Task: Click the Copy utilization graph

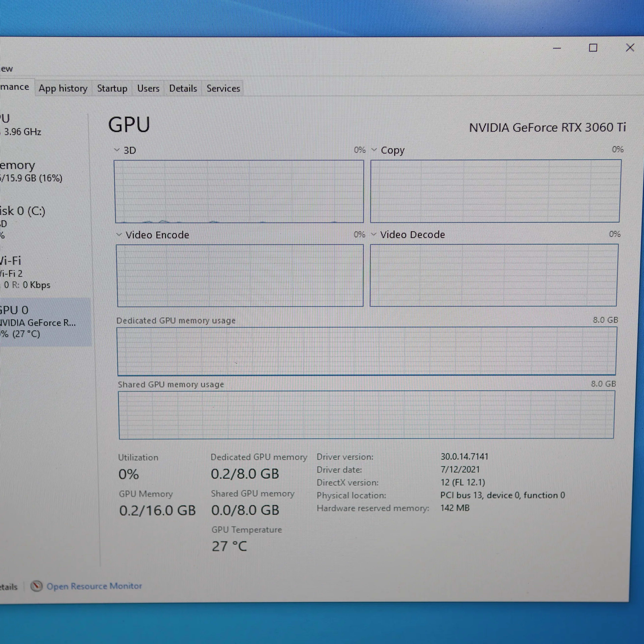Action: point(496,191)
